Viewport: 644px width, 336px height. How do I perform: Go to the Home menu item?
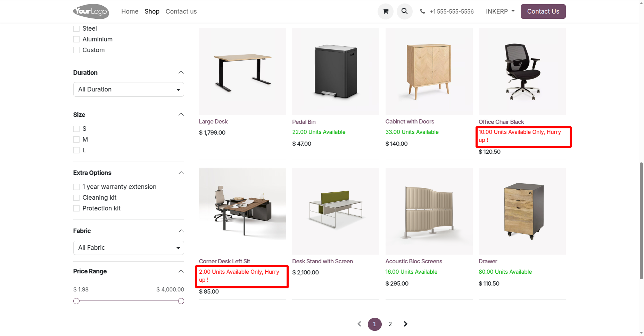coord(130,11)
